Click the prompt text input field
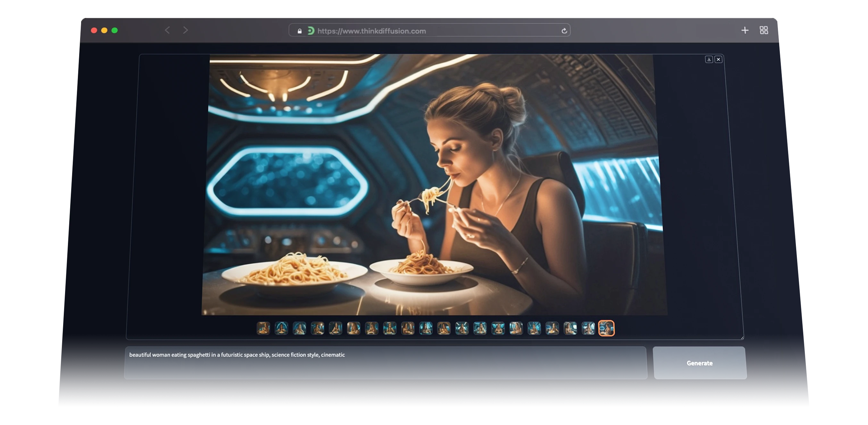Viewport: 868px width, 425px height. coord(384,362)
